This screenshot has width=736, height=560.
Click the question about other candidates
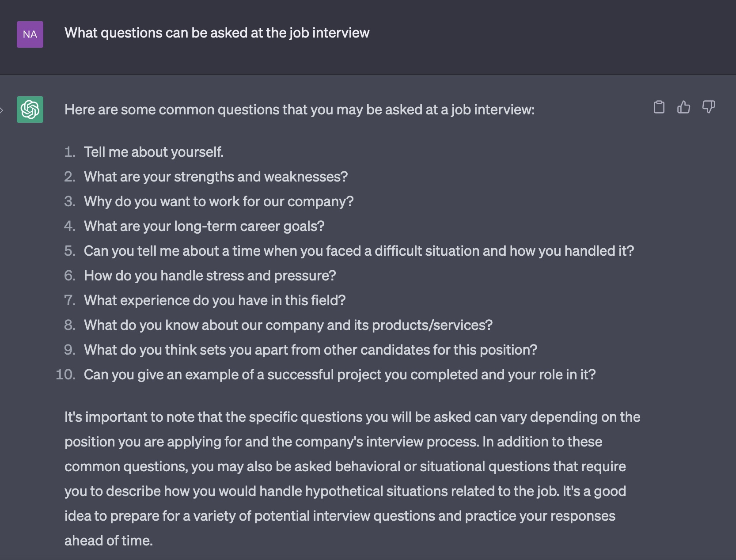[311, 350]
